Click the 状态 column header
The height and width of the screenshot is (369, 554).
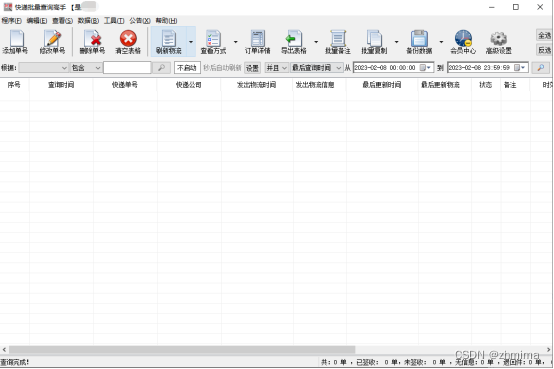[x=485, y=85]
